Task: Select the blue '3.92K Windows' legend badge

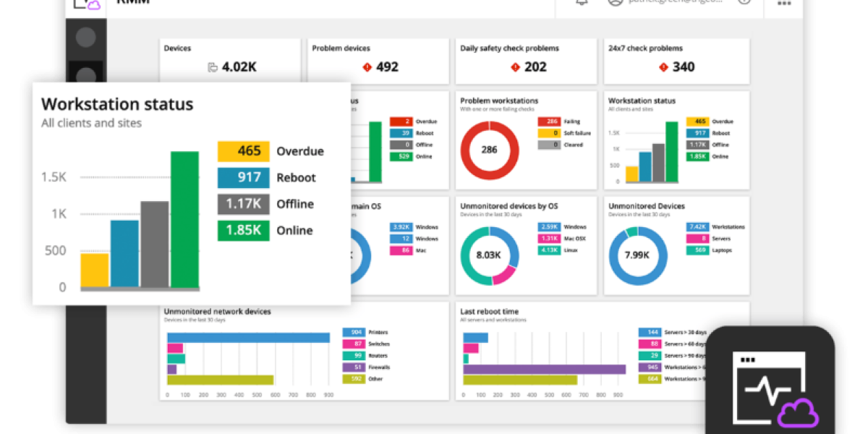Action: coord(402,227)
